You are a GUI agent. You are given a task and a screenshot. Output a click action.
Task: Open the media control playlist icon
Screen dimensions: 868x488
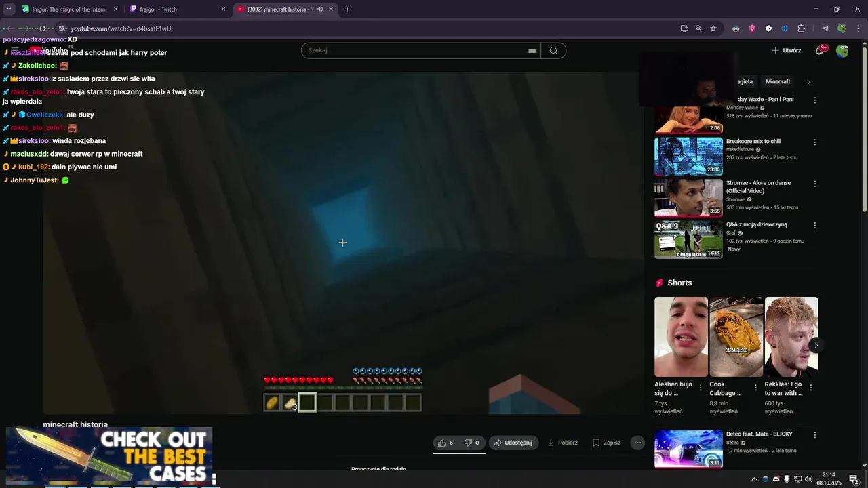[x=825, y=28]
